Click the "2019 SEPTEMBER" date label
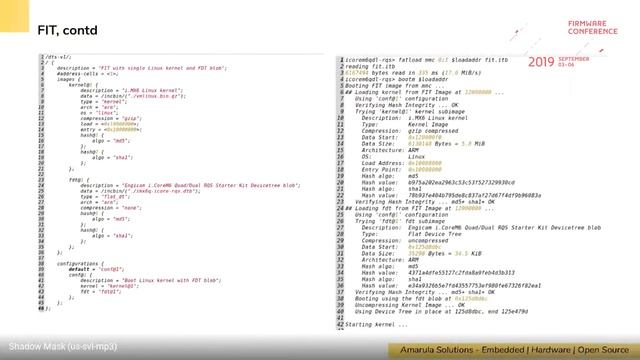This screenshot has height=360, width=640. (558, 62)
